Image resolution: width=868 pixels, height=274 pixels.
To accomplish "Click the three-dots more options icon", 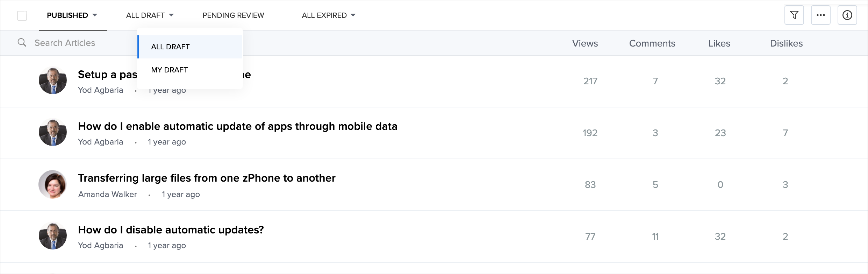I will (820, 15).
